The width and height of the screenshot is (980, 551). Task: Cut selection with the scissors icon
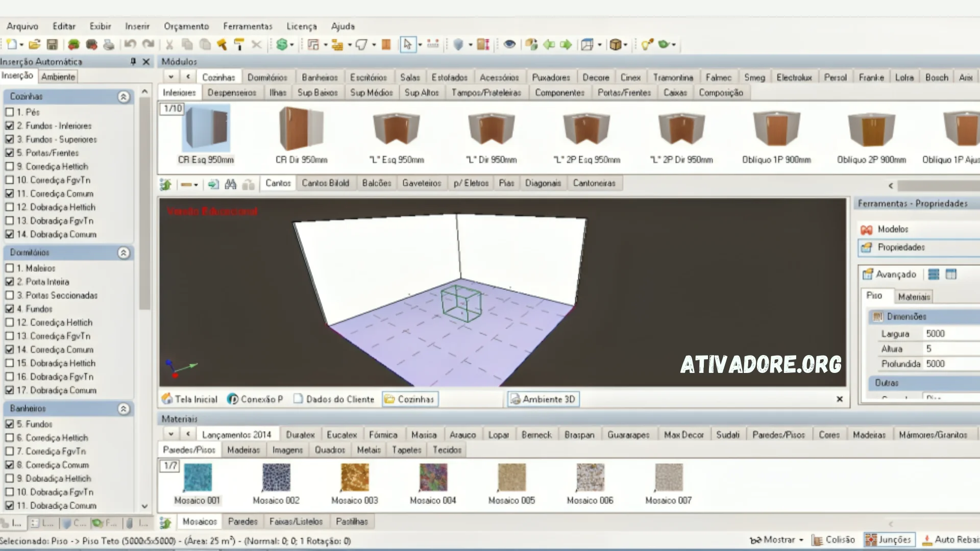[x=169, y=45]
